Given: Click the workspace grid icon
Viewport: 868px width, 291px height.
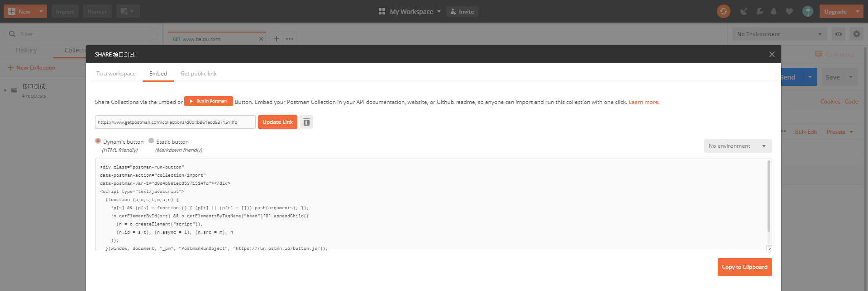Looking at the screenshot, I should [x=382, y=11].
